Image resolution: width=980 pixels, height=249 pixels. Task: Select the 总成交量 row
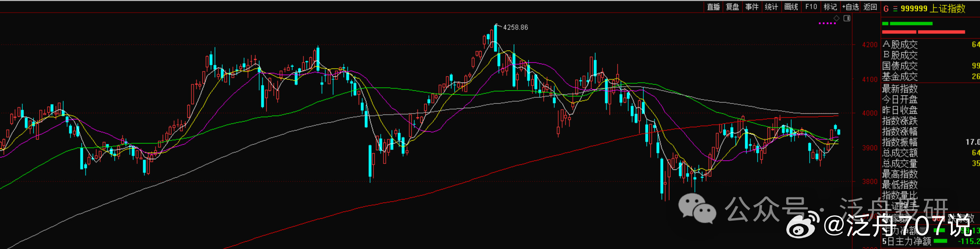(931, 164)
